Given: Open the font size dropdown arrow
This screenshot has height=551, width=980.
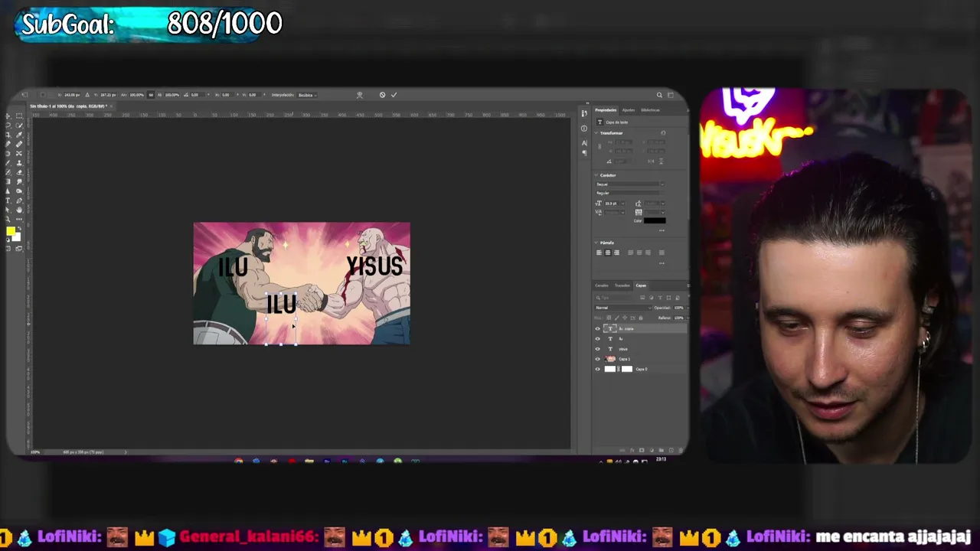Looking at the screenshot, I should (x=621, y=204).
